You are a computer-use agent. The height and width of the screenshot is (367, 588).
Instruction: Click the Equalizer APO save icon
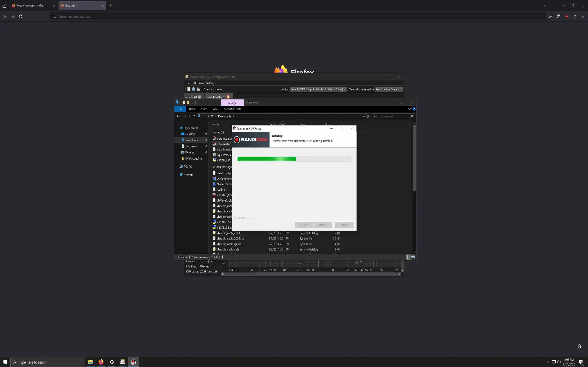tap(198, 89)
